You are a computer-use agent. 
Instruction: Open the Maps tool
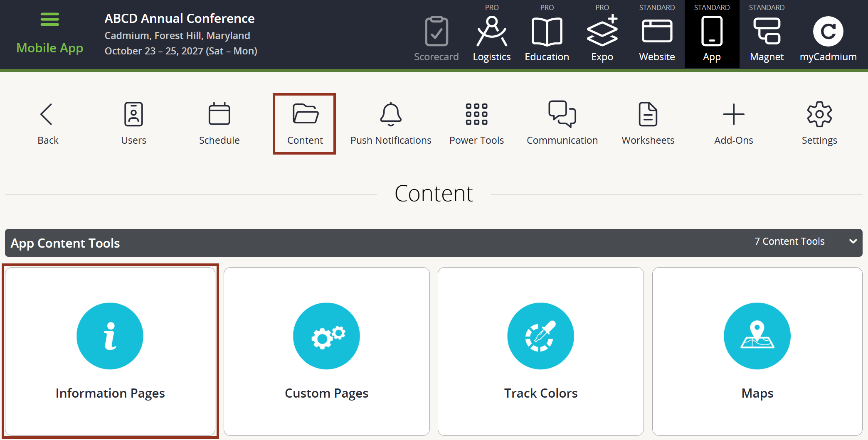tap(757, 352)
